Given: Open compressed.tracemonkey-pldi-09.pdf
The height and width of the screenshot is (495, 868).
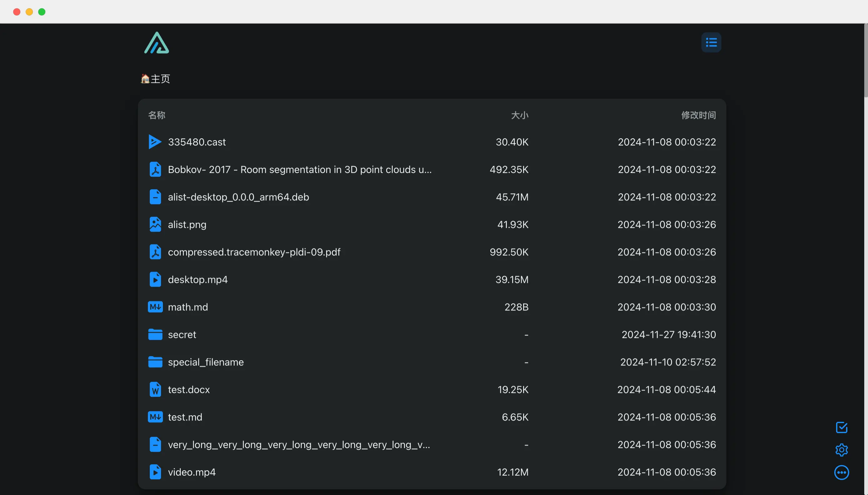Looking at the screenshot, I should [254, 252].
